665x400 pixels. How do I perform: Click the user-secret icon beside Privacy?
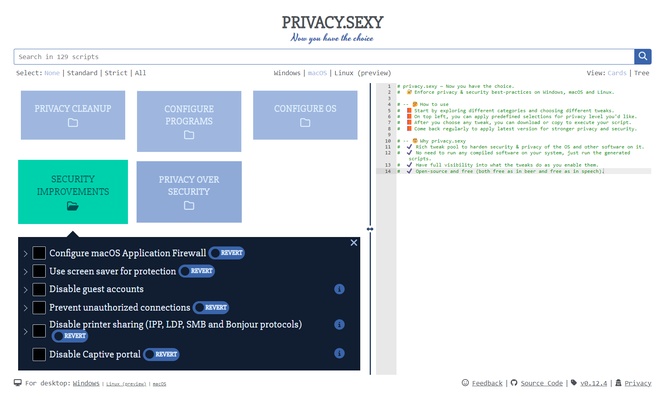[618, 383]
